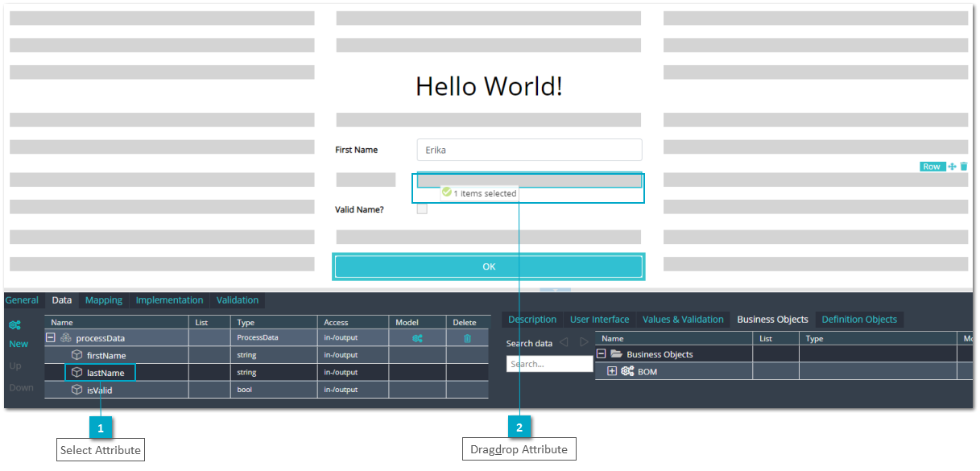Screen dimensions: 980x471
Task: Collapse the processData tree node
Action: [51, 338]
